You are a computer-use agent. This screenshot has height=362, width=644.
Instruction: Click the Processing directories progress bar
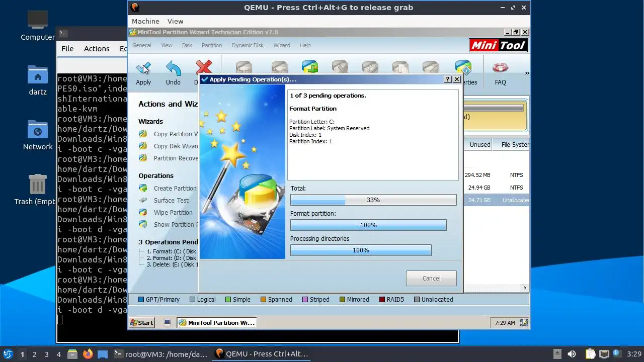click(x=361, y=250)
